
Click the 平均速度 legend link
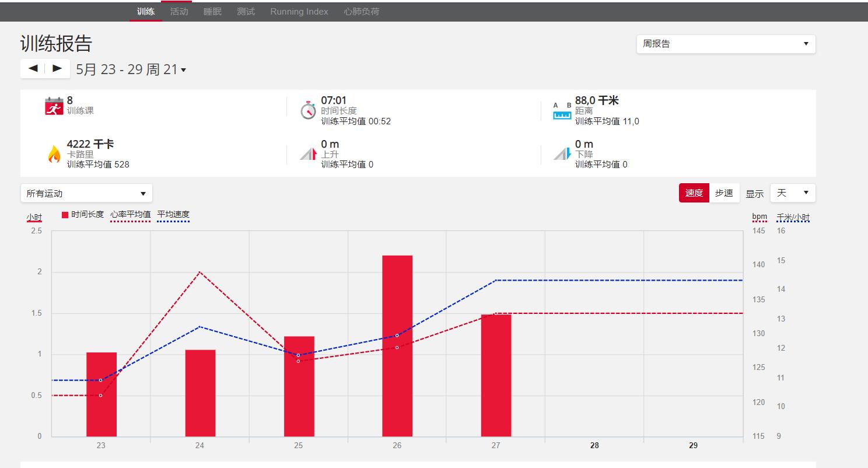click(x=173, y=215)
